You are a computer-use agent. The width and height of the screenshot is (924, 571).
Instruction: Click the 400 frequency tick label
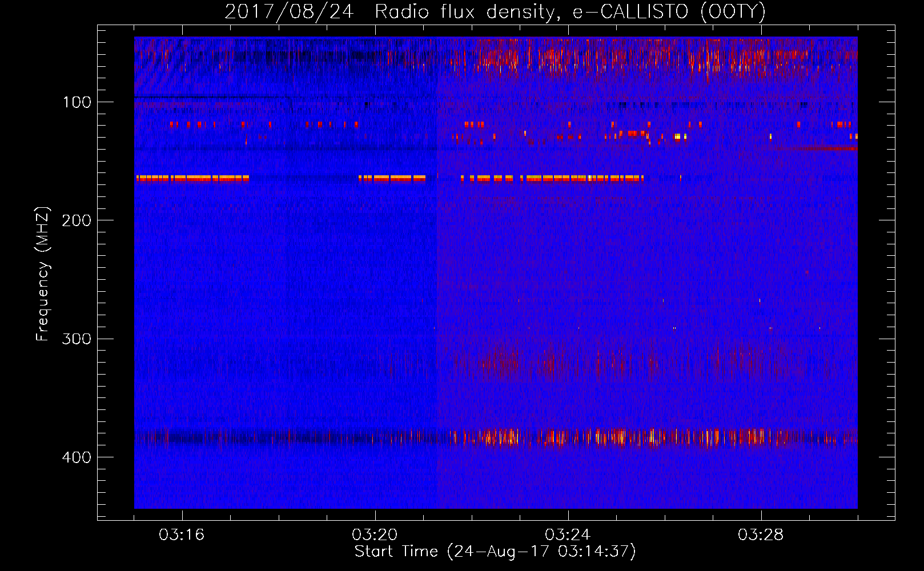pyautogui.click(x=77, y=457)
